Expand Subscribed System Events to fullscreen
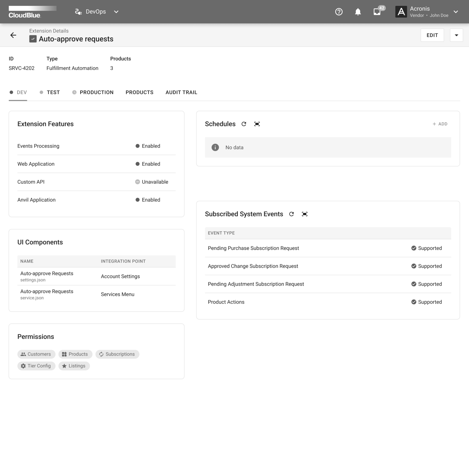 pos(305,214)
